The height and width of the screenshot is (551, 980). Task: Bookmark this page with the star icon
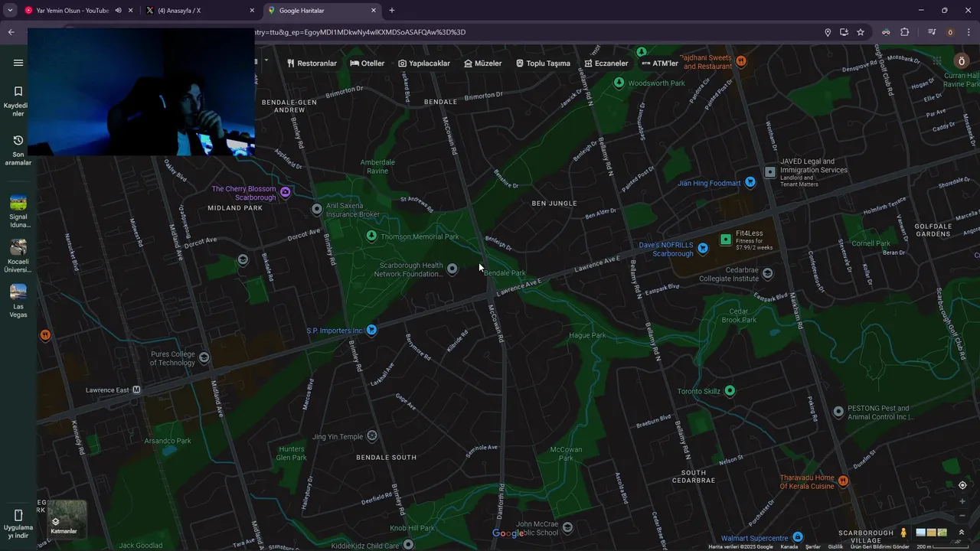coord(861,32)
